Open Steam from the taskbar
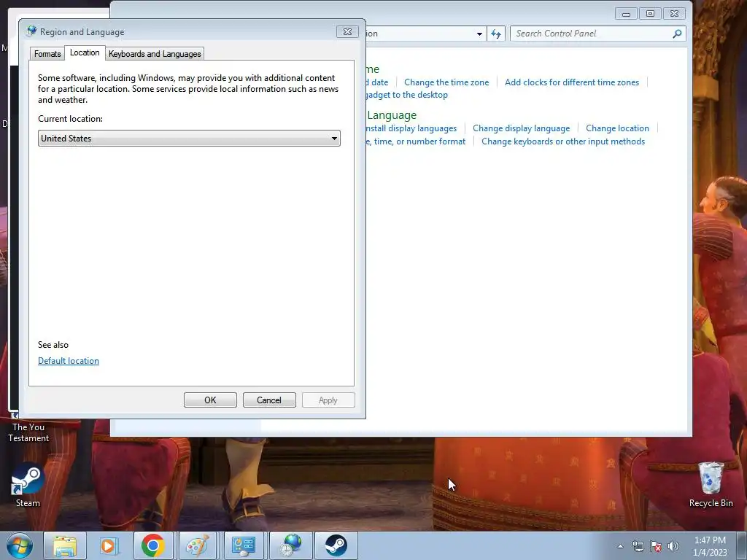The image size is (747, 560). click(x=336, y=545)
